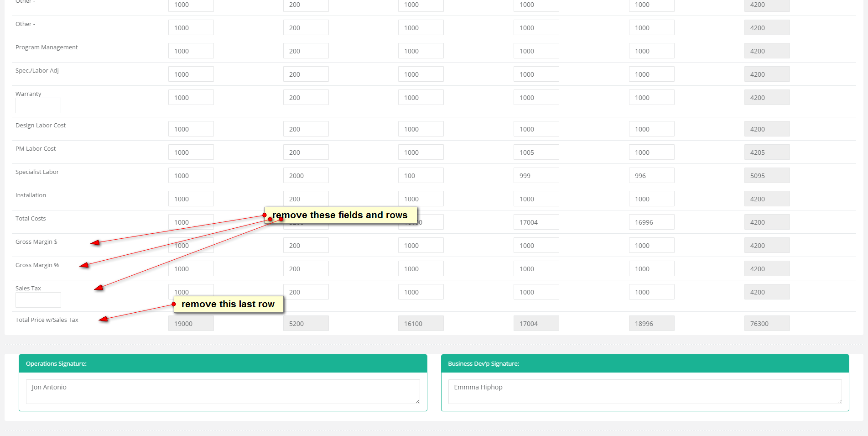Select the "Installation" row label
868x436 pixels.
(31, 195)
